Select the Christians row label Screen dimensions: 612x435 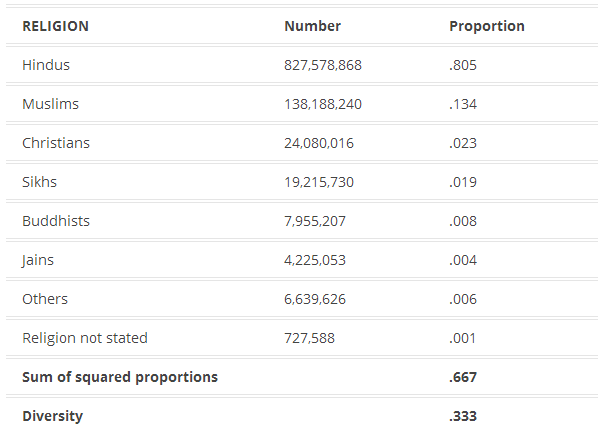pyautogui.click(x=56, y=143)
